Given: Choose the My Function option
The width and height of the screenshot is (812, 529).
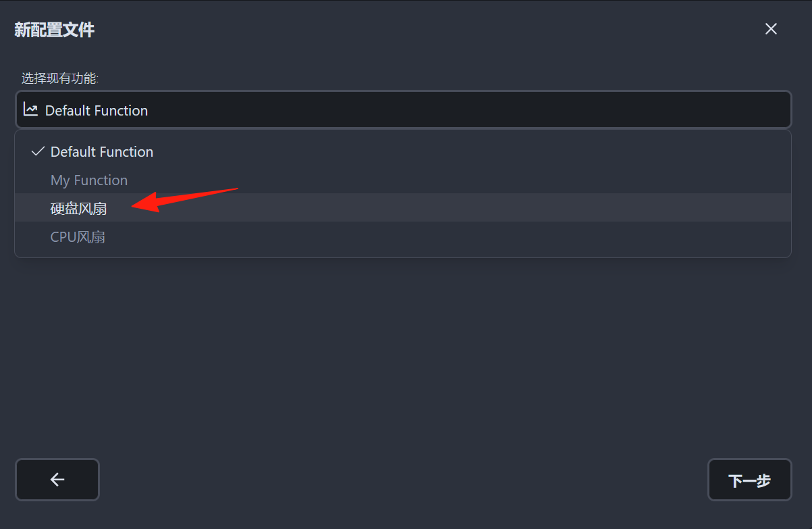Looking at the screenshot, I should point(403,180).
